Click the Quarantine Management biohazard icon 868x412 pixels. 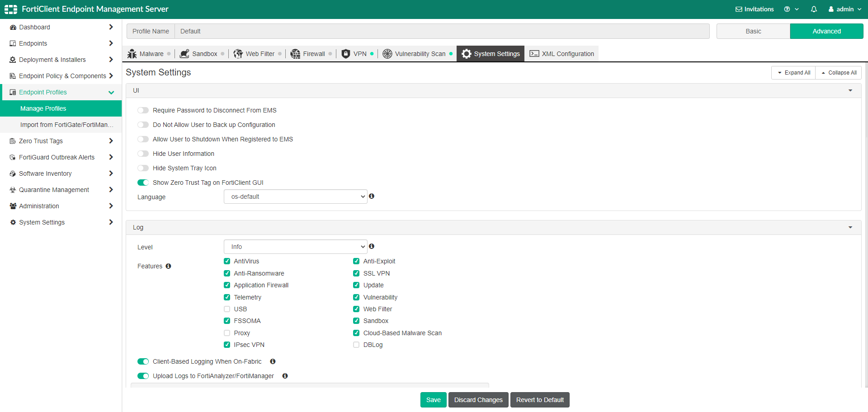coord(13,190)
